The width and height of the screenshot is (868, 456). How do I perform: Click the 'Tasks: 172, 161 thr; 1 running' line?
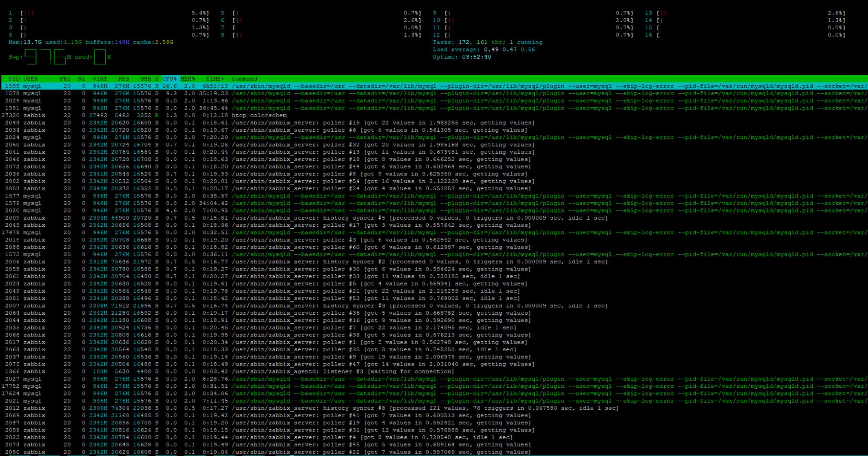click(x=487, y=42)
